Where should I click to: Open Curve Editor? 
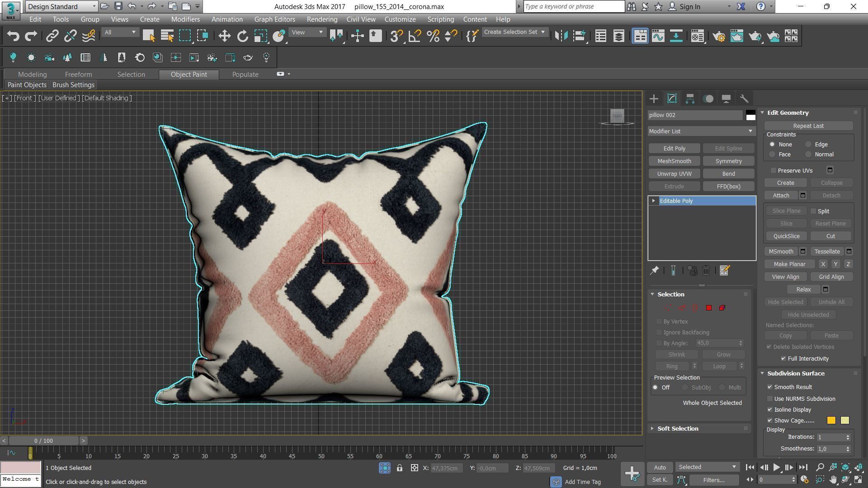(x=658, y=36)
